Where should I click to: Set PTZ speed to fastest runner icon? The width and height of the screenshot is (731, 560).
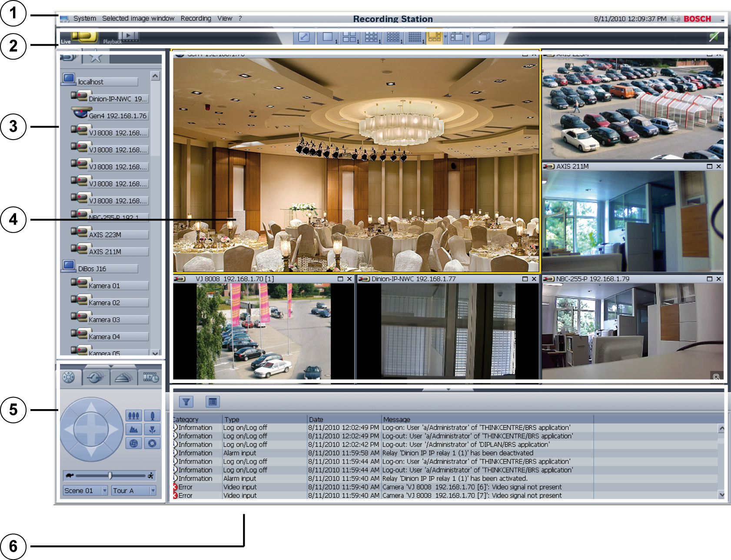click(x=151, y=476)
